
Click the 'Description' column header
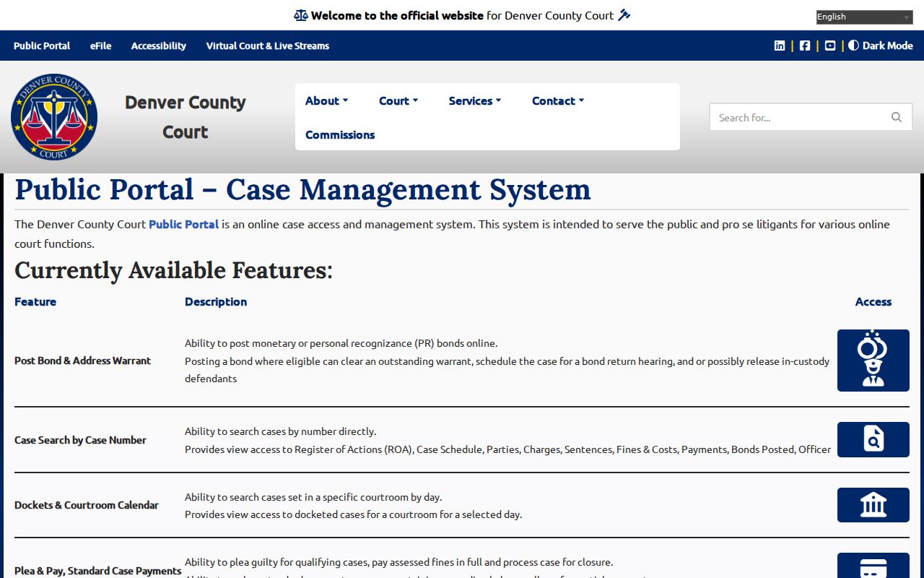pyautogui.click(x=216, y=302)
